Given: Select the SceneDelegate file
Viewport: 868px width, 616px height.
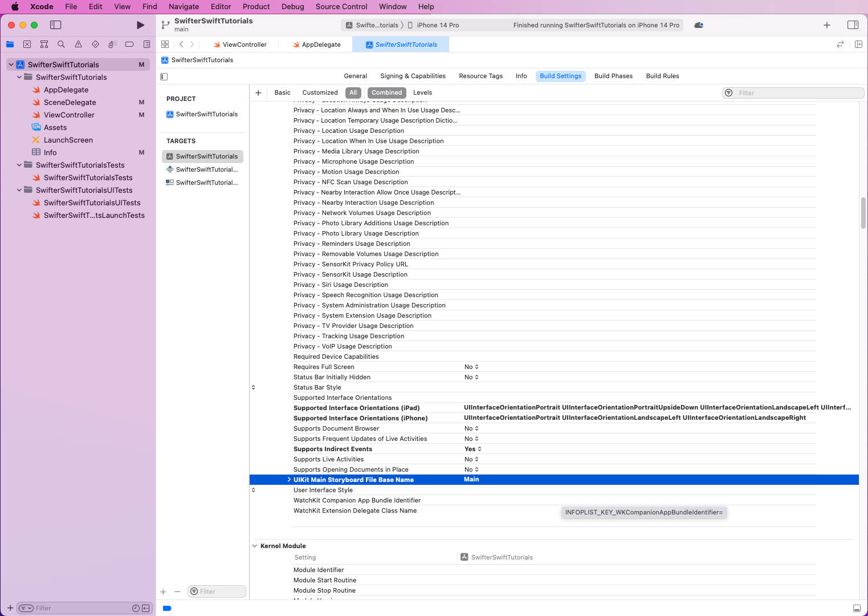Looking at the screenshot, I should click(x=70, y=102).
